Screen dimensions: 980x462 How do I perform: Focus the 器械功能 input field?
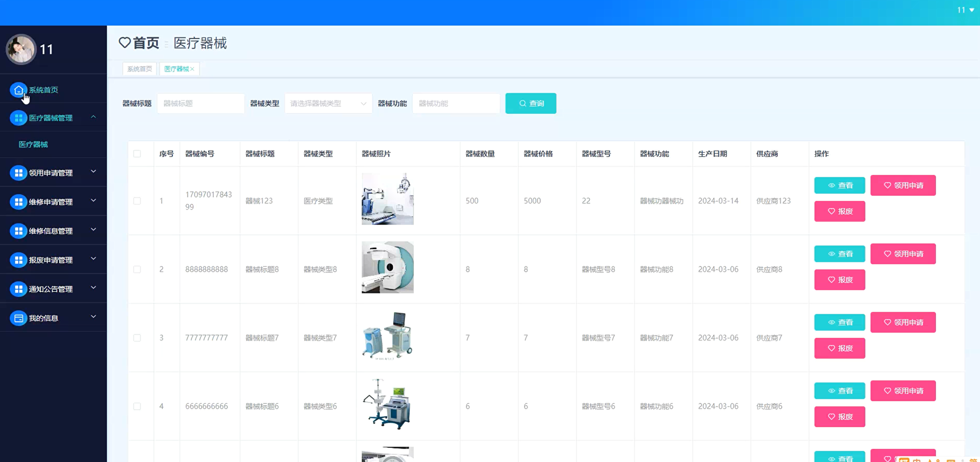456,104
